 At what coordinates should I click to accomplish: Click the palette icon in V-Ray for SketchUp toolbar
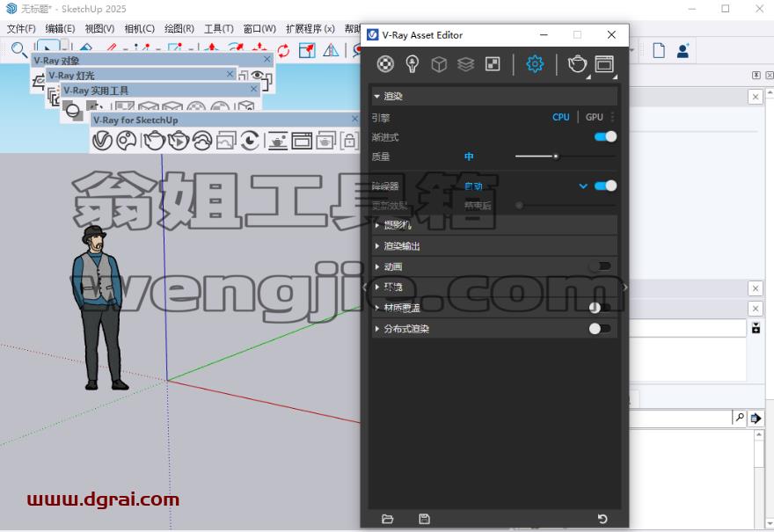coord(126,141)
